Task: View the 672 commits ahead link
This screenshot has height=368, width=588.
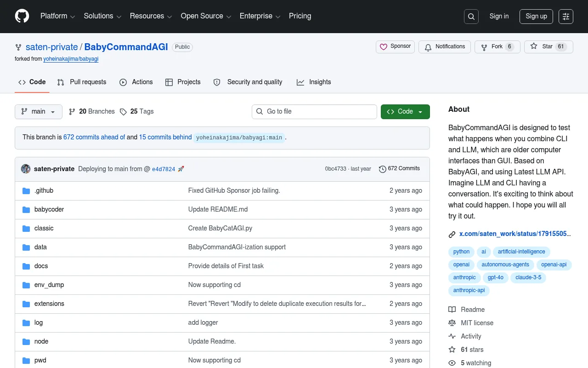Action: [94, 137]
